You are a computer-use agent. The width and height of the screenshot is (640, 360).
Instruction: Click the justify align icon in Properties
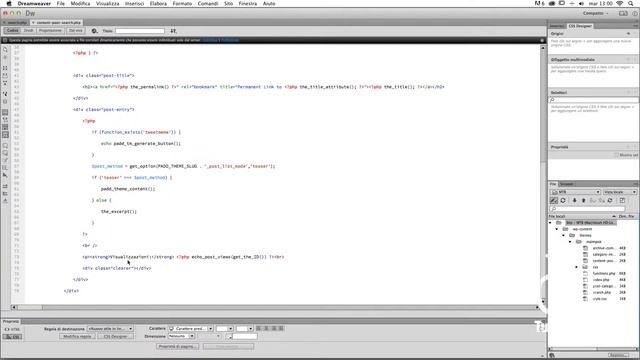(x=281, y=328)
